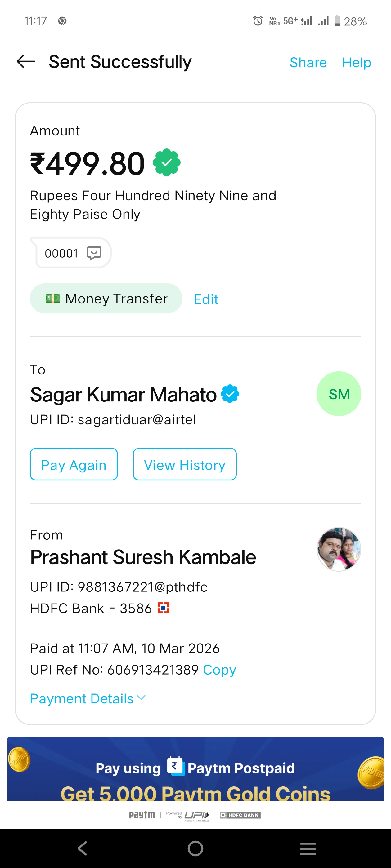Screen dimensions: 391x868
Task: Copy the UPI reference number
Action: 219,670
